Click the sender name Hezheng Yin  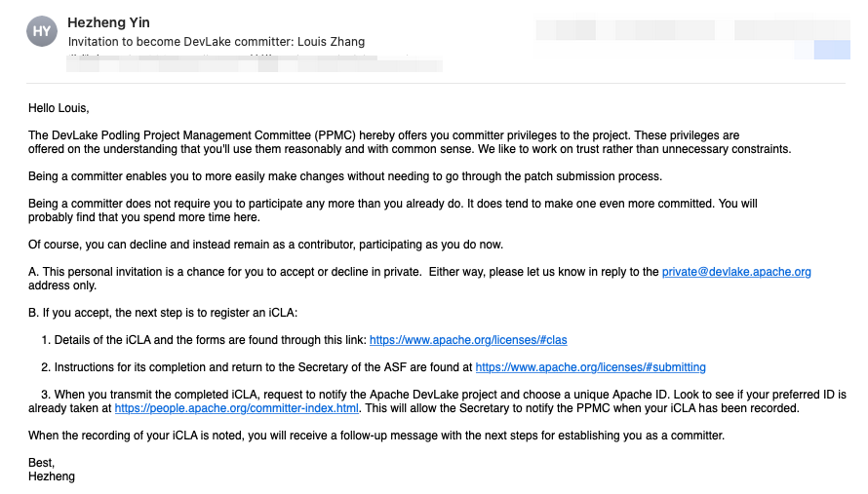pos(109,22)
